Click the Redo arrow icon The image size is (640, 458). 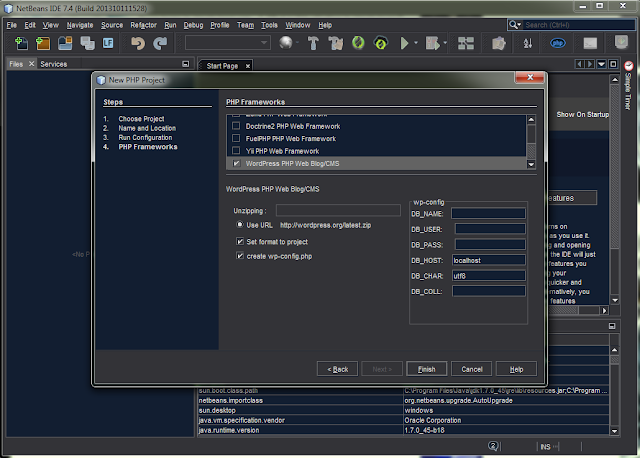tap(160, 43)
